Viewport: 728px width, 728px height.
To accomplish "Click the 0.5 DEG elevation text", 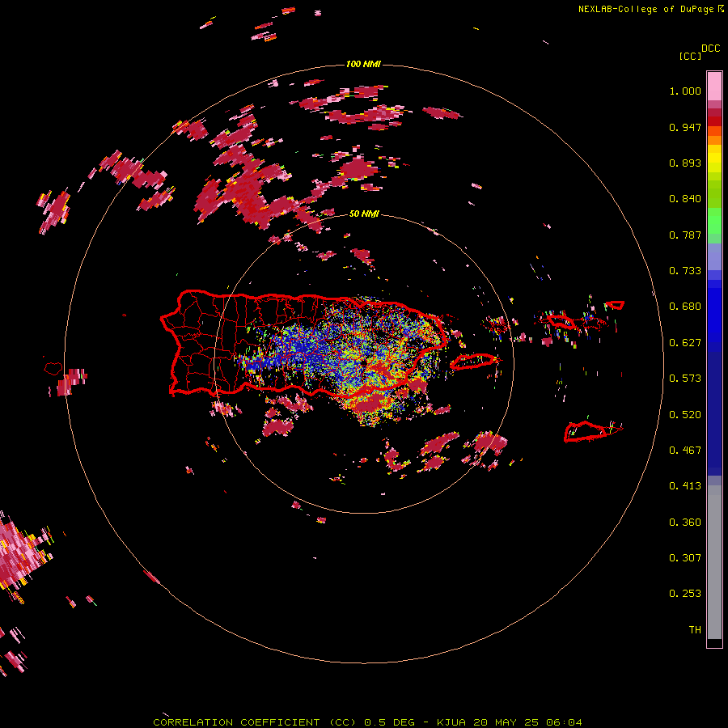I will (388, 722).
